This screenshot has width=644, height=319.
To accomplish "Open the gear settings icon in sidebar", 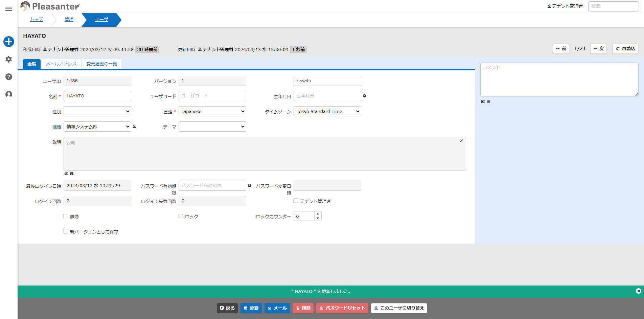I will [9, 59].
